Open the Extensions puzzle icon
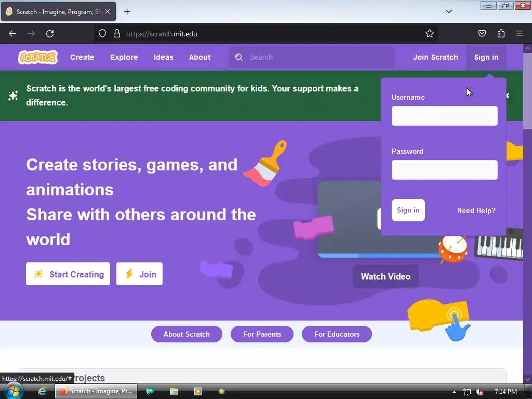 pos(501,33)
